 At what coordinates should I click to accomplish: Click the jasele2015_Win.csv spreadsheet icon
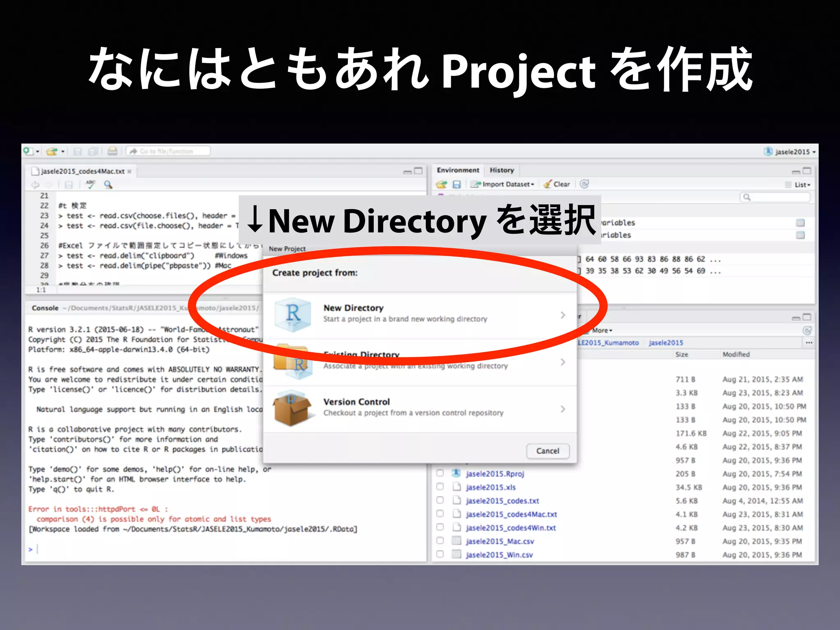coord(456,554)
